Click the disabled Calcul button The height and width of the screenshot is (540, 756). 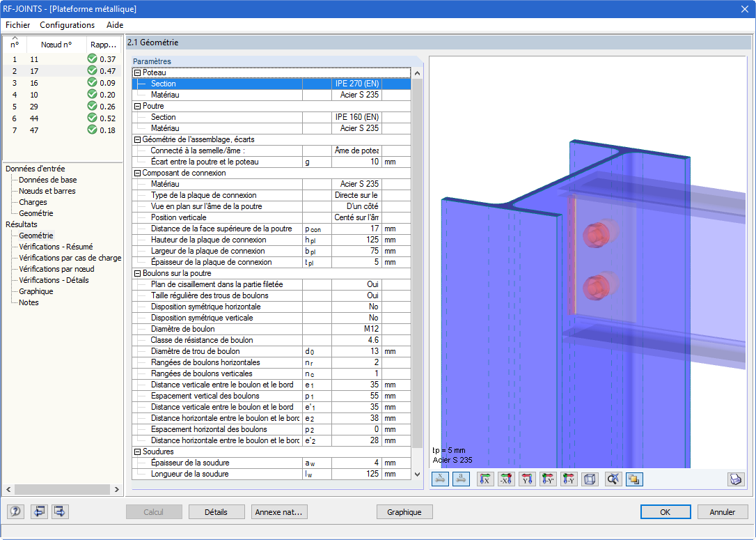(x=154, y=512)
